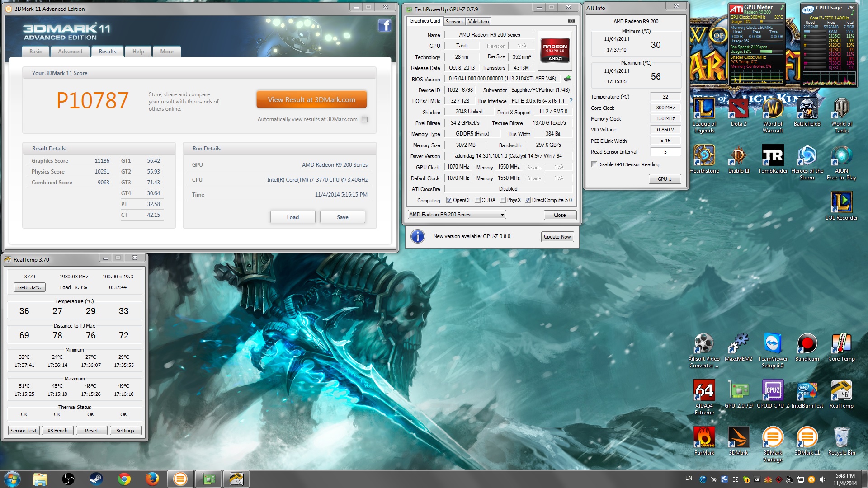Run XS Bench in RealTemp
The width and height of the screenshot is (868, 488).
[x=57, y=430]
